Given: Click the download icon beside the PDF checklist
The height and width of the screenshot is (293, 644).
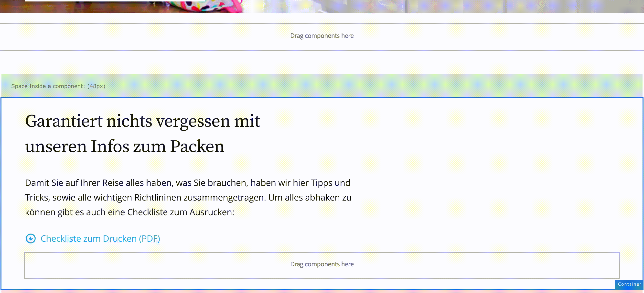Looking at the screenshot, I should point(31,238).
